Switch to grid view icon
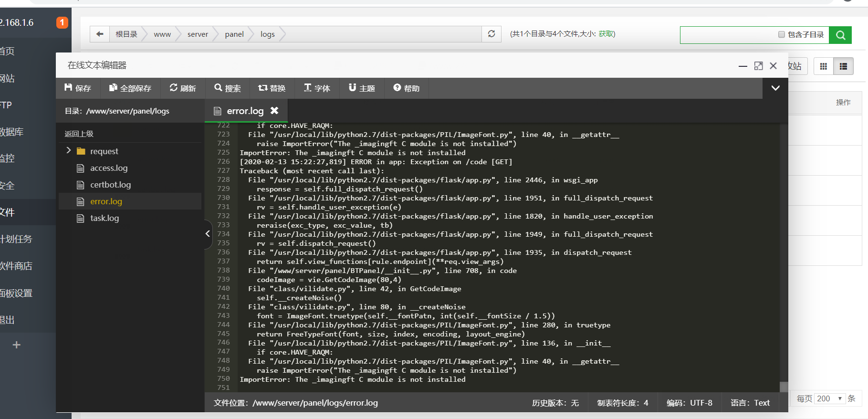868x419 pixels. tap(823, 66)
